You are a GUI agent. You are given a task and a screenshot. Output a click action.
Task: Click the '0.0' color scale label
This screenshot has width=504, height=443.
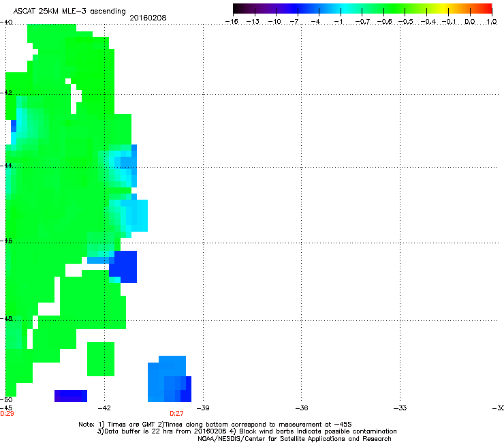[x=470, y=22]
